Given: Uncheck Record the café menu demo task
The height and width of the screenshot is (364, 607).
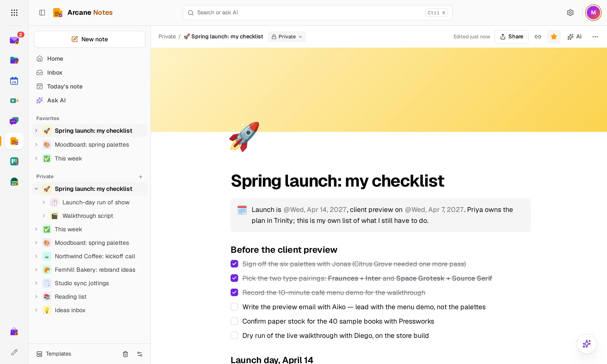Looking at the screenshot, I should click(234, 292).
